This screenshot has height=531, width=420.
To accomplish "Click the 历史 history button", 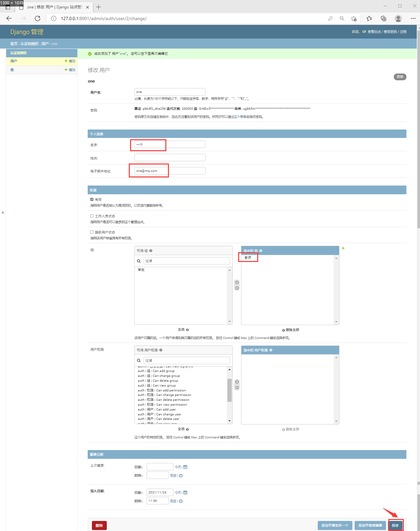I will click(400, 77).
